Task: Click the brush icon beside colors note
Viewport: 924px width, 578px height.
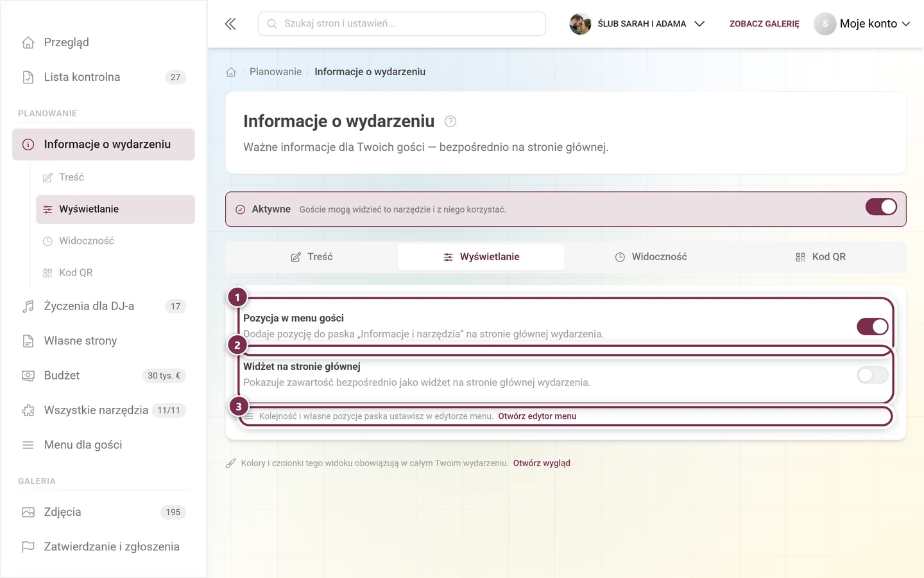Action: [x=231, y=463]
